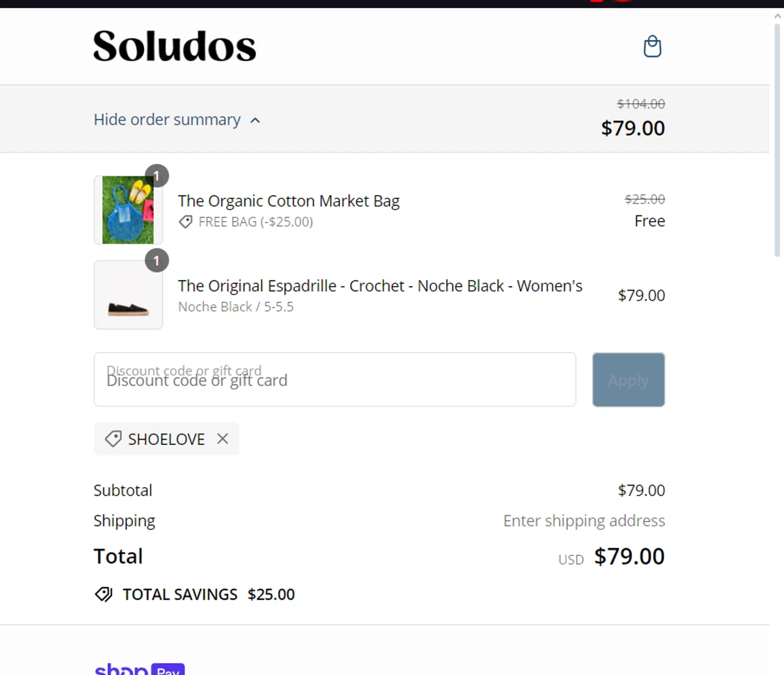Image resolution: width=784 pixels, height=675 pixels.
Task: Click the Total Savings tags icon
Action: 103,594
